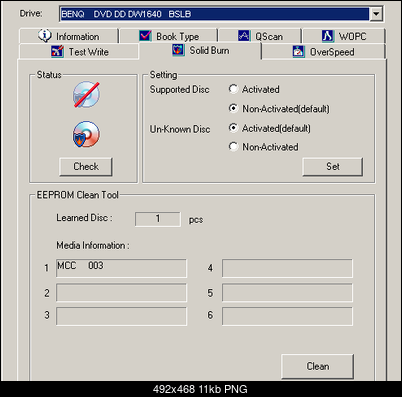Image resolution: width=402 pixels, height=397 pixels.
Task: Click the Information tab icon
Action: (x=45, y=35)
